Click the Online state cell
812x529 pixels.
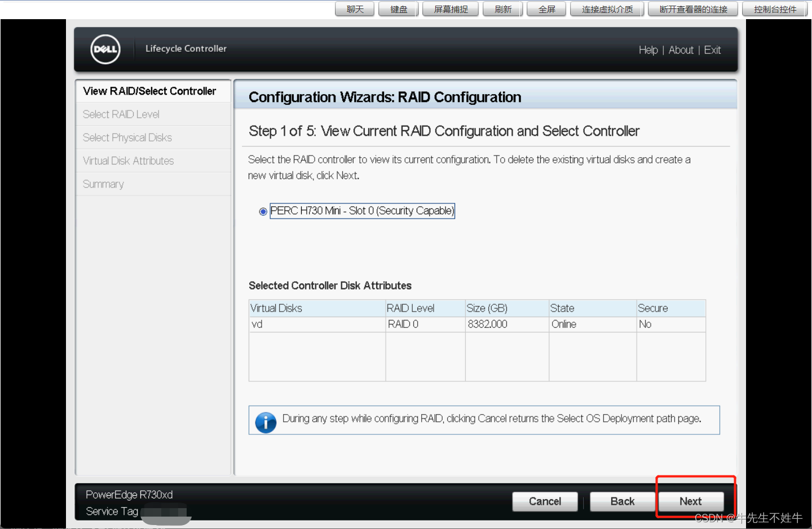tap(593, 324)
